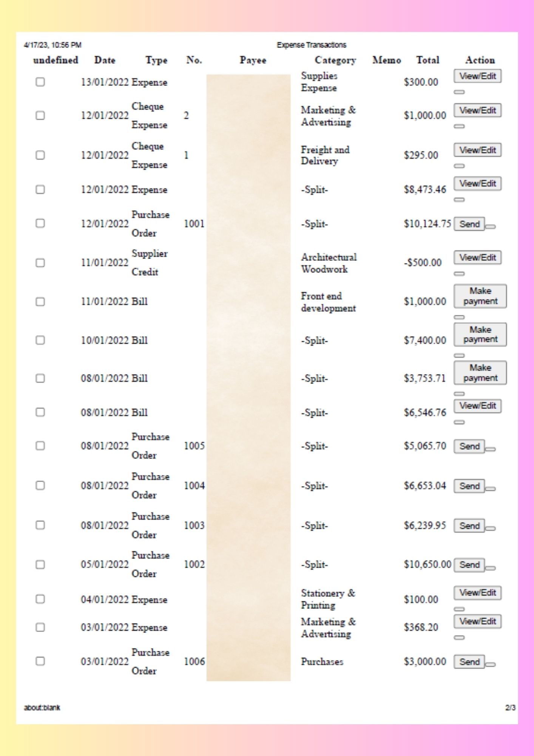Click Send for purchase order 1005
Image resolution: width=534 pixels, height=756 pixels.
pyautogui.click(x=469, y=446)
